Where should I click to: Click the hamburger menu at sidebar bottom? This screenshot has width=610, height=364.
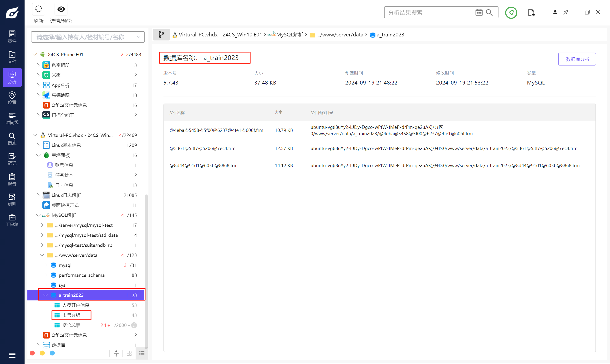coord(12,355)
